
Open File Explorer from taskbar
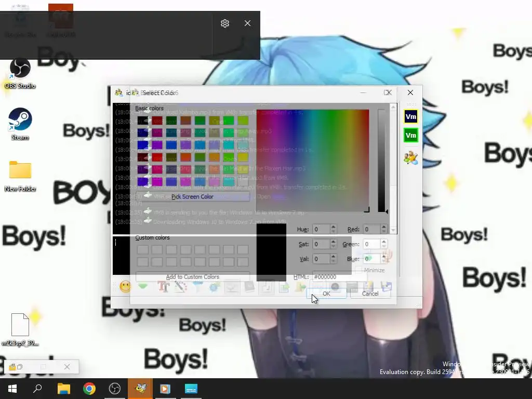point(63,389)
